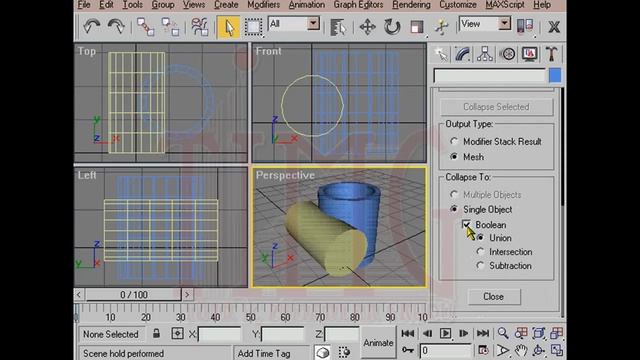
Task: Toggle absolute/offset transform type-in mode
Action: pyautogui.click(x=178, y=333)
